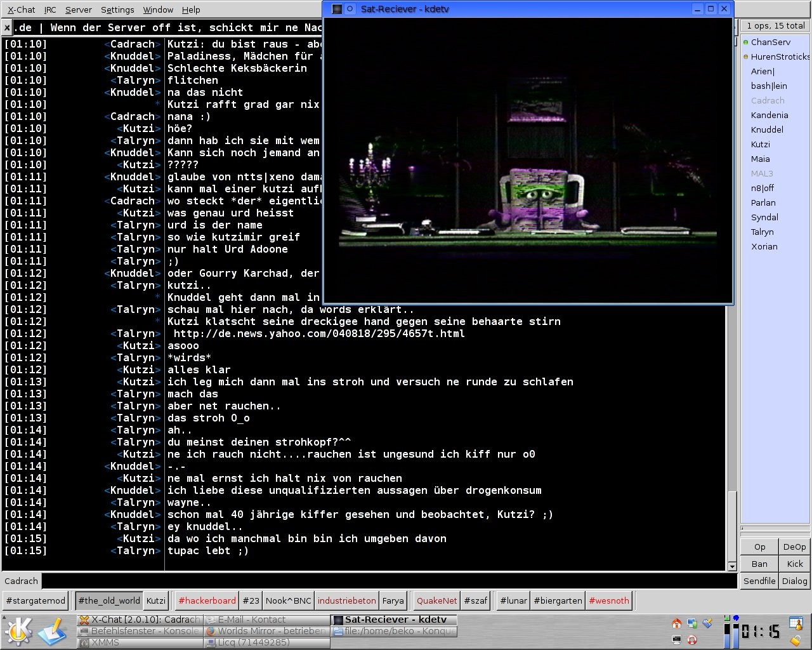This screenshot has width=812, height=650.
Task: Switch to X-Chat [2.0.10] taskbar entry
Action: 140,620
